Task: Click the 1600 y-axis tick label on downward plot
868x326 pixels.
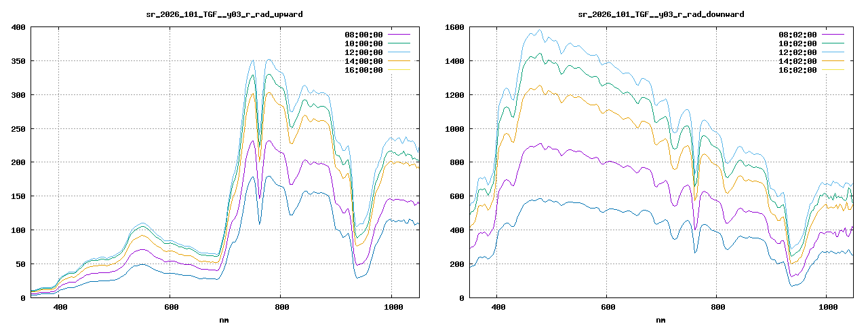Action: click(x=453, y=27)
